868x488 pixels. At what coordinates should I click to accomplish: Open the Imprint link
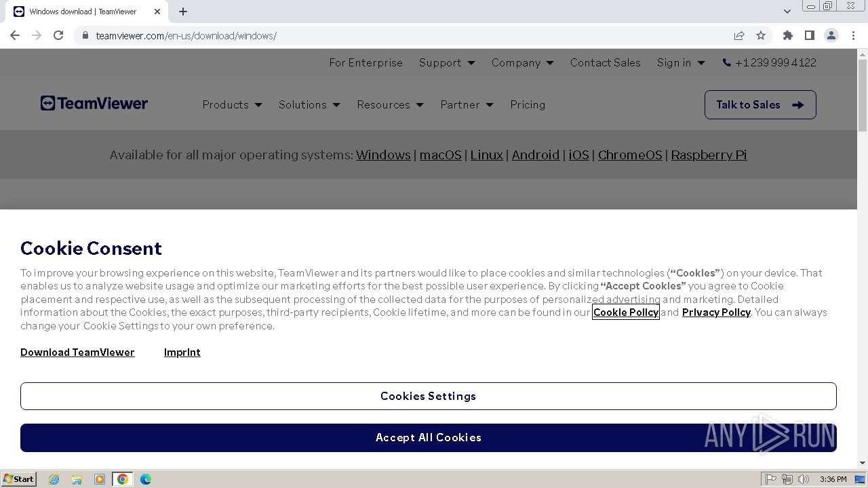[x=182, y=352]
